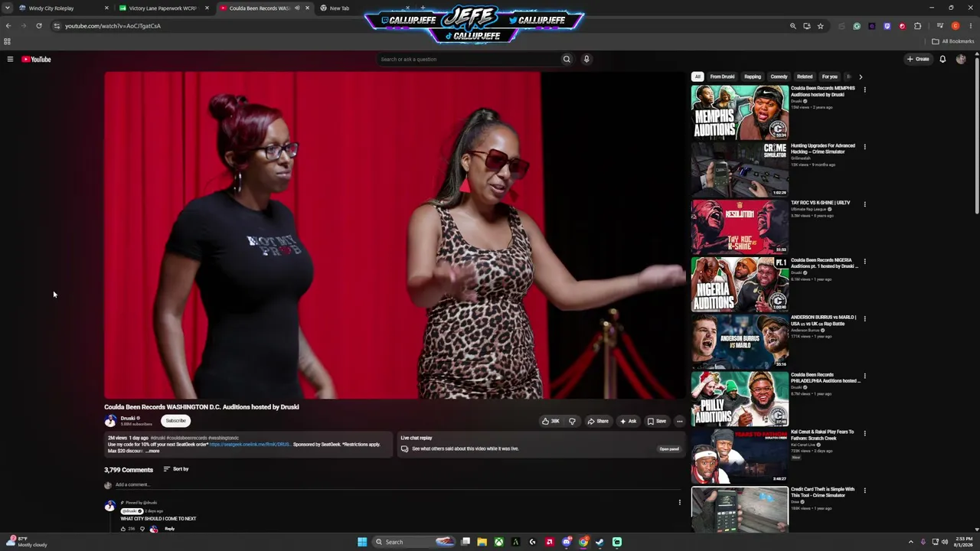Open the Chrome apps grid in bookmarks bar
The height and width of the screenshot is (551, 980).
tap(8, 41)
